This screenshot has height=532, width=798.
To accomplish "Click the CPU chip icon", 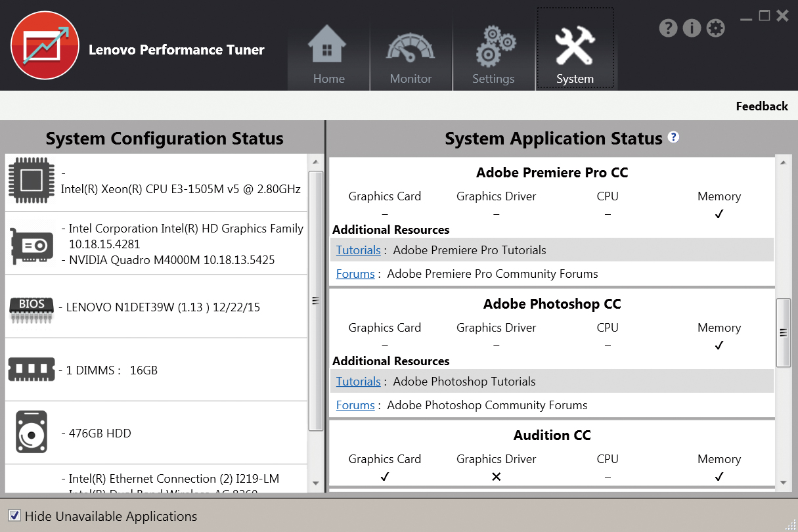I will tap(32, 181).
